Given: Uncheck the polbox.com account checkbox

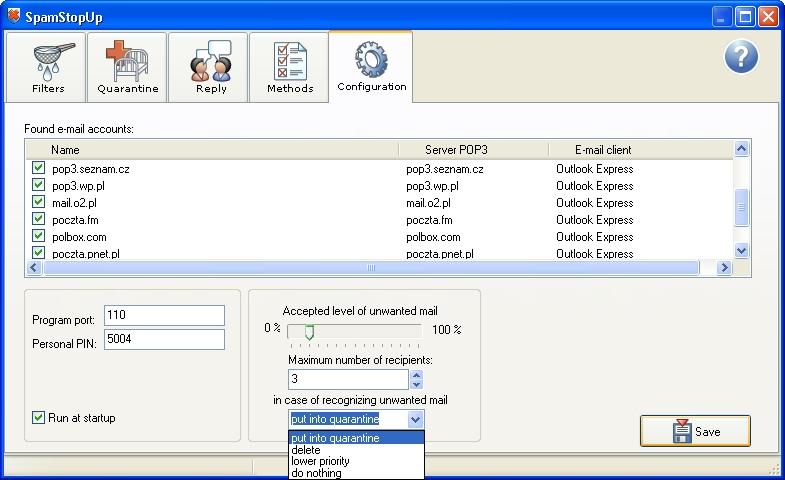Looking at the screenshot, I should pos(38,236).
